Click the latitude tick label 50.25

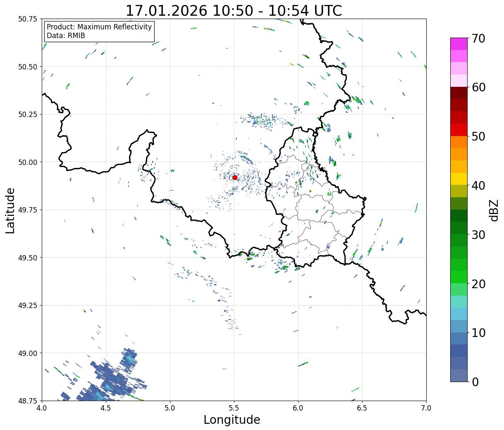28,115
